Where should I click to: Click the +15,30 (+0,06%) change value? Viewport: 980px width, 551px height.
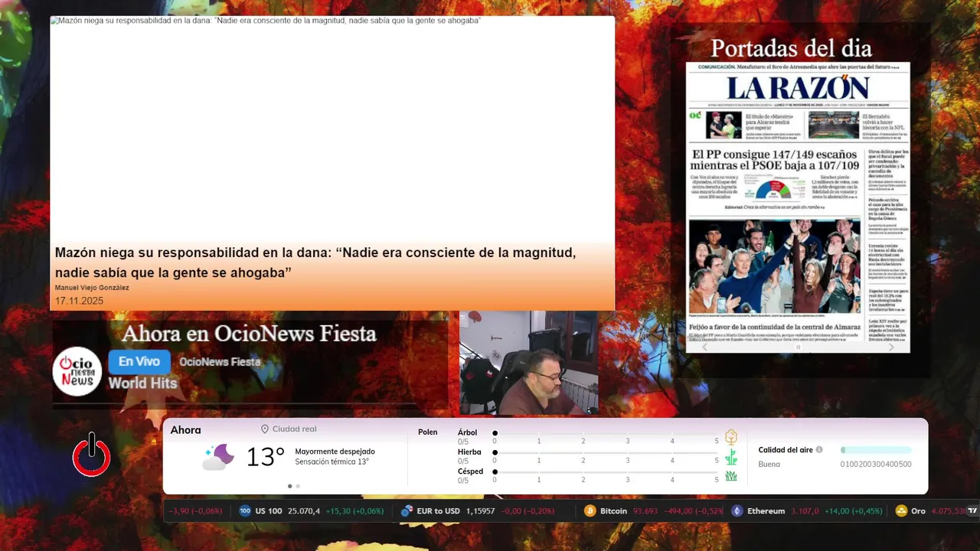click(x=354, y=511)
